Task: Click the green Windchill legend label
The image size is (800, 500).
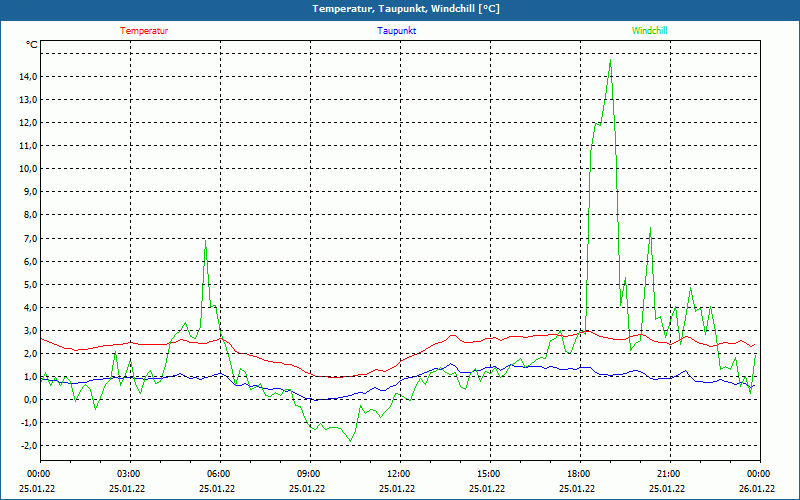Action: coord(649,31)
